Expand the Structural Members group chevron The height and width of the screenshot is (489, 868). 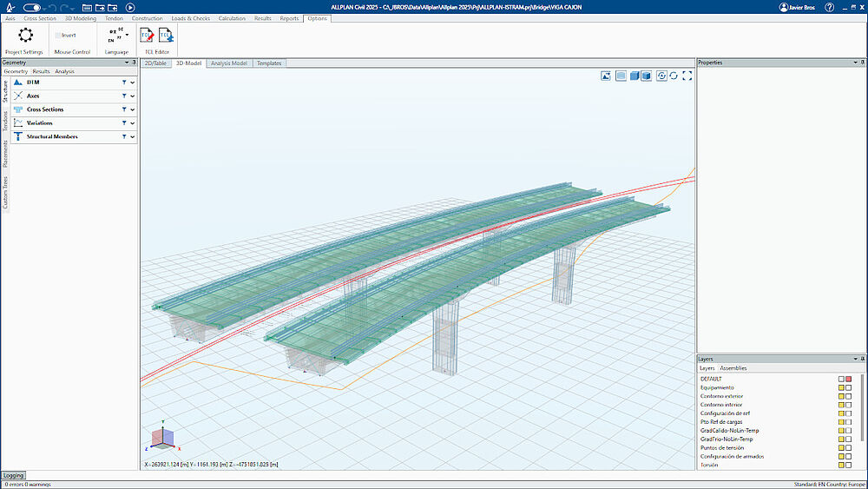(x=133, y=136)
